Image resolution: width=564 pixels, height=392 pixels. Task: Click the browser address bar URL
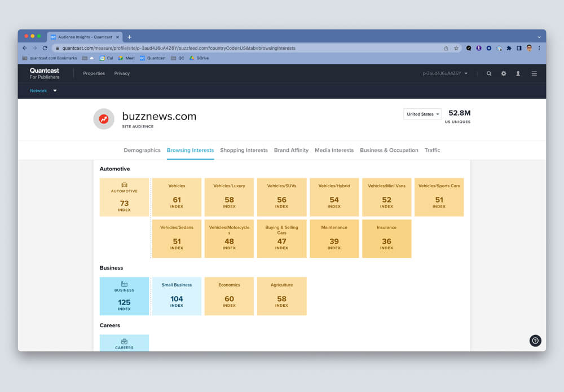(179, 48)
